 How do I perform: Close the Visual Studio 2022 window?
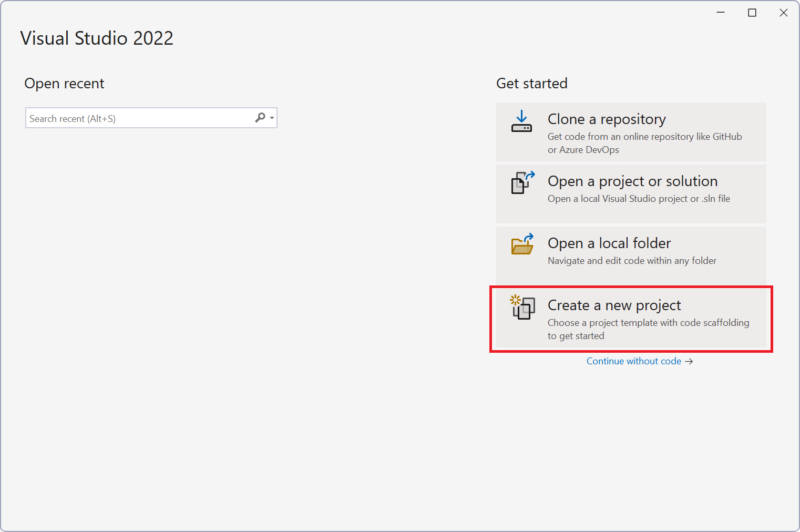[x=784, y=12]
